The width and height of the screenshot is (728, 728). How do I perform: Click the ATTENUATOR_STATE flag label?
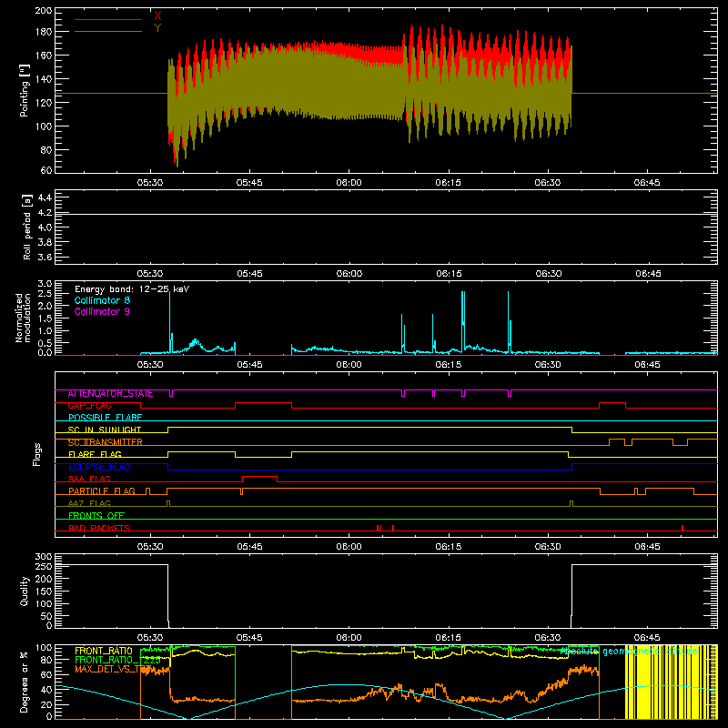click(110, 394)
